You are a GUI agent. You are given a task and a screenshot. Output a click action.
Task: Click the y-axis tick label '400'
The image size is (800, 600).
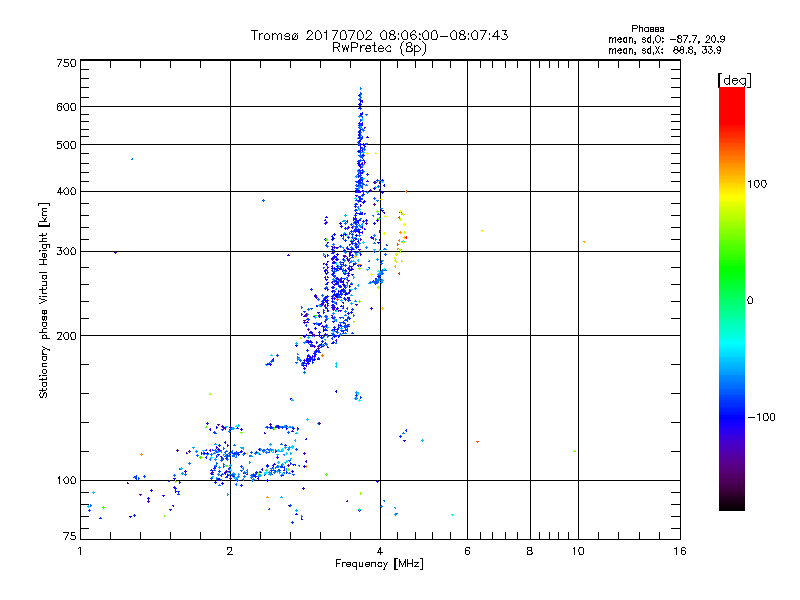[x=66, y=192]
